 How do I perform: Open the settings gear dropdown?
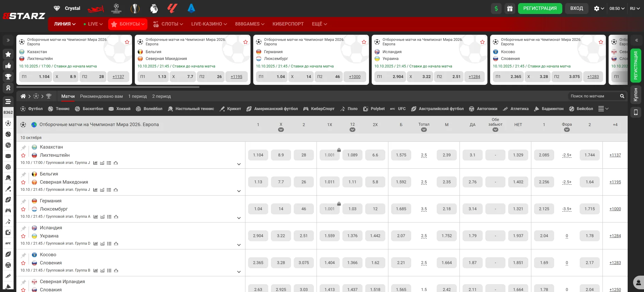click(x=599, y=9)
